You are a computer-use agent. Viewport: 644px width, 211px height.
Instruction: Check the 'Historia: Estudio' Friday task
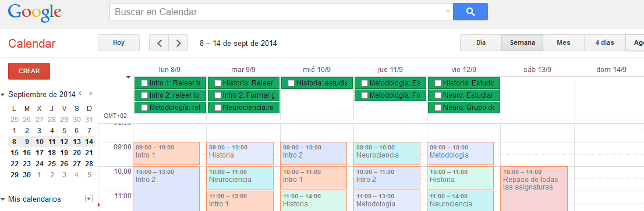(438, 83)
